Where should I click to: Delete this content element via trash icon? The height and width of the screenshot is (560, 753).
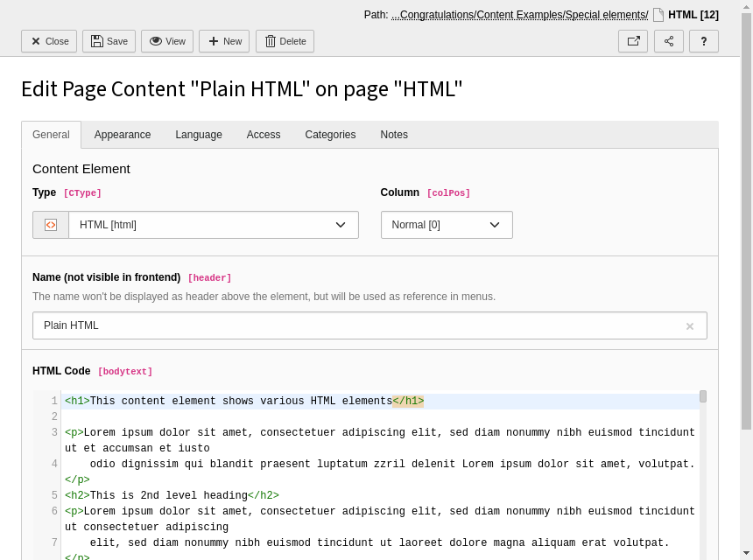(x=285, y=41)
